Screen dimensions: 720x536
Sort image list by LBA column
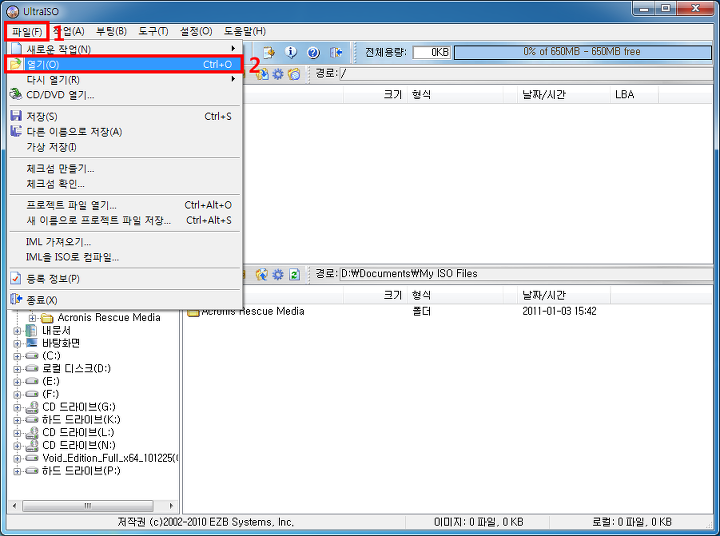click(x=634, y=95)
